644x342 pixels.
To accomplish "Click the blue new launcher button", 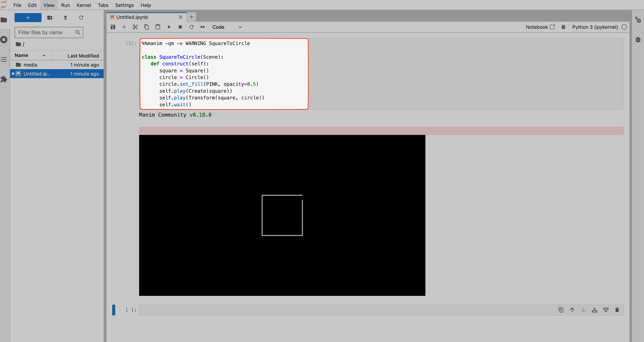I will click(x=28, y=18).
